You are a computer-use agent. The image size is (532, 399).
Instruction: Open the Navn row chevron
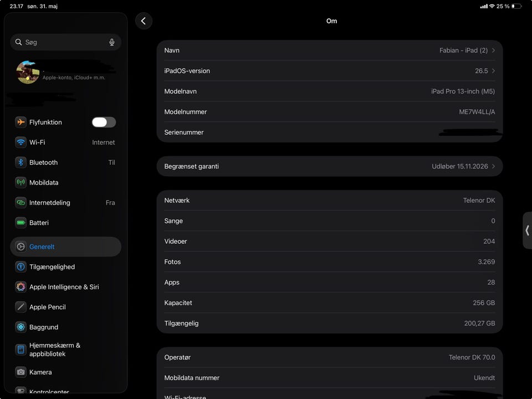click(x=493, y=50)
